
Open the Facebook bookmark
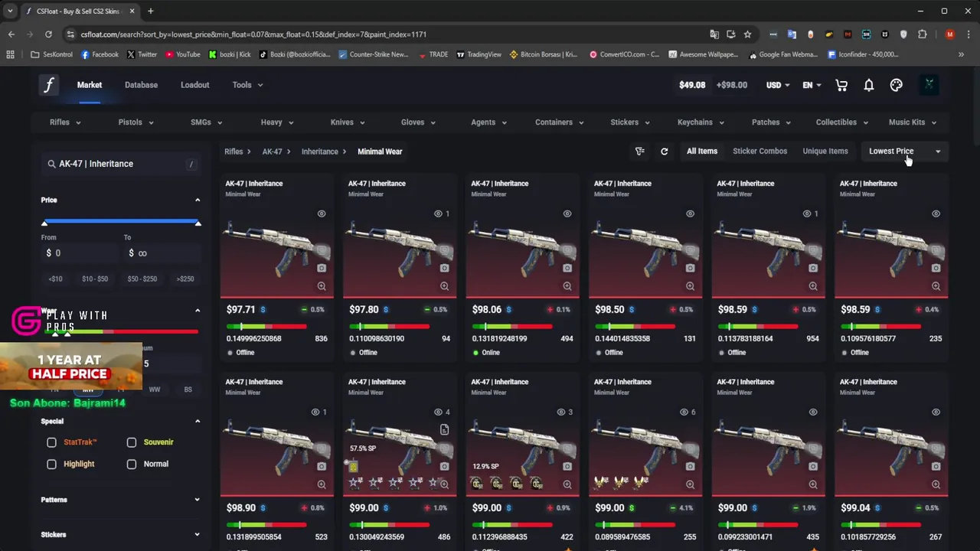point(100,54)
